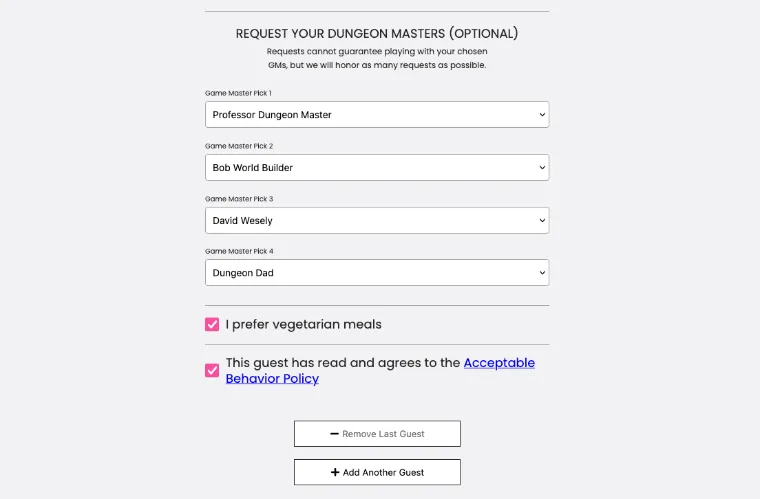
Task: Click the chevron arrow of Game Master Pick 2
Action: click(x=542, y=168)
